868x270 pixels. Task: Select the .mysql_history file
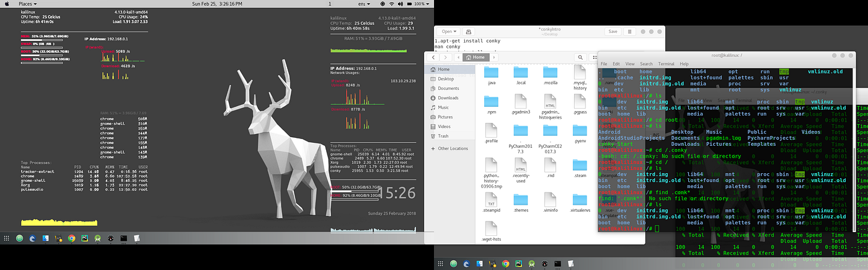click(580, 77)
